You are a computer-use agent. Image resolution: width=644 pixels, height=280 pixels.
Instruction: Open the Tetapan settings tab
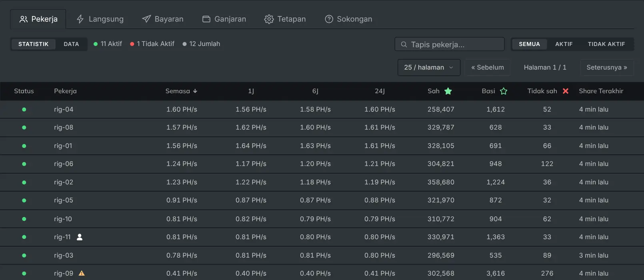[285, 19]
